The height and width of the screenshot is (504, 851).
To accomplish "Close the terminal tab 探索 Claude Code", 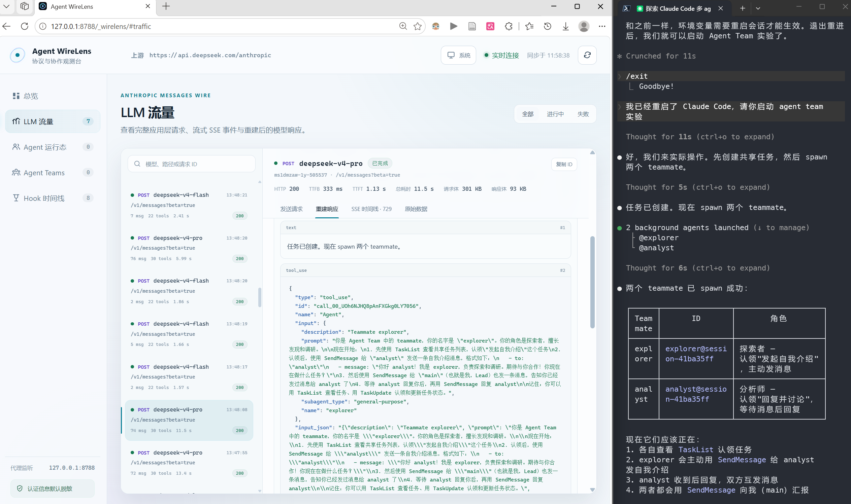I will pos(720,8).
